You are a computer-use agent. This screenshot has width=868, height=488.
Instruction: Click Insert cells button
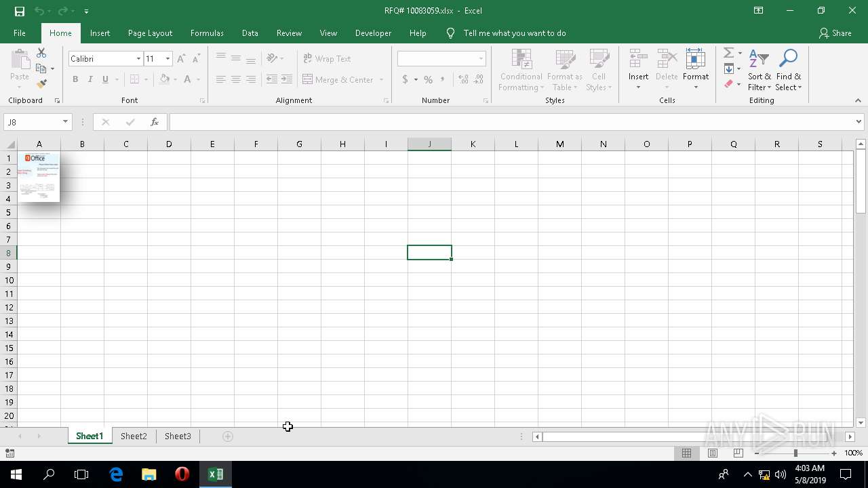638,70
